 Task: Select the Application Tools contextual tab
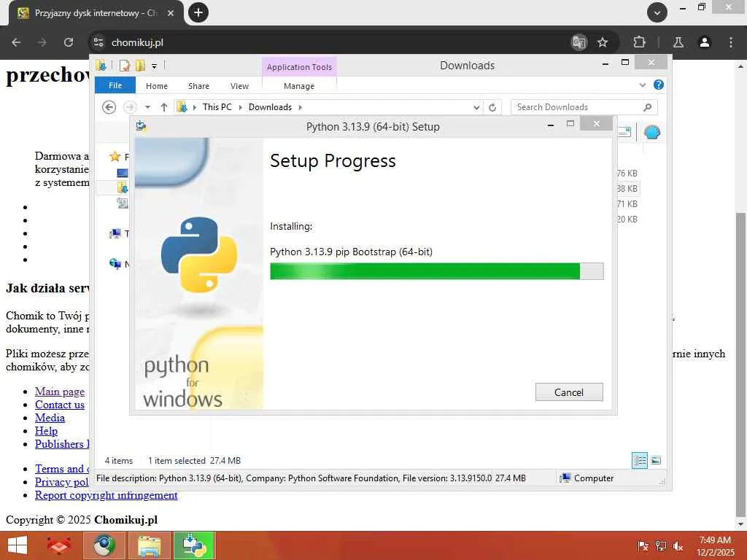coord(299,67)
